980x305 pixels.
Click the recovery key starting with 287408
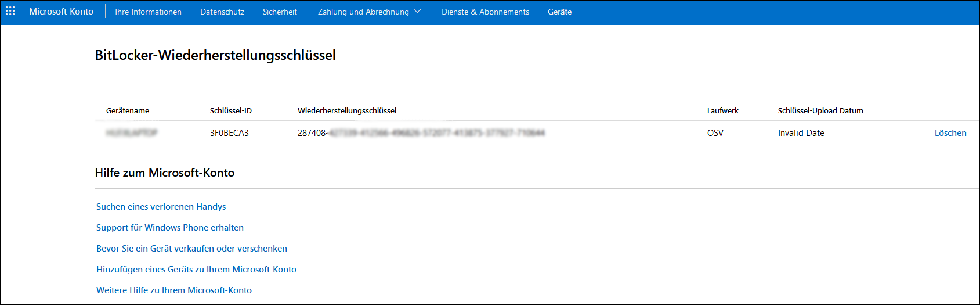click(x=421, y=133)
